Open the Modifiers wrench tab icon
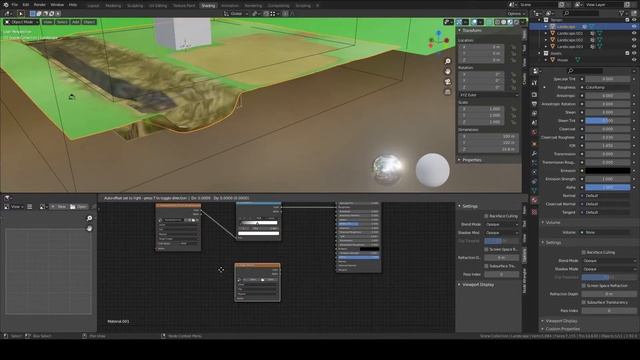This screenshot has height=360, width=640. (x=534, y=153)
